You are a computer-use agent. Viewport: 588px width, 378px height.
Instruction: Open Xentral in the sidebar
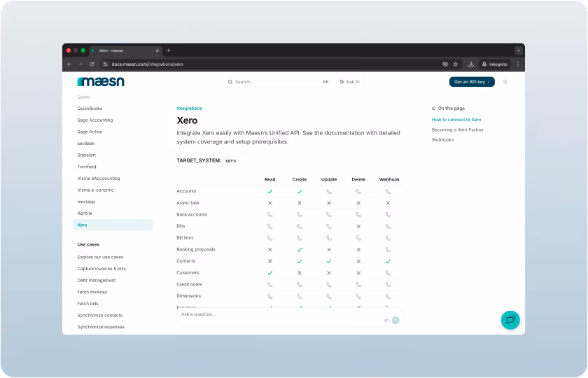coord(85,213)
